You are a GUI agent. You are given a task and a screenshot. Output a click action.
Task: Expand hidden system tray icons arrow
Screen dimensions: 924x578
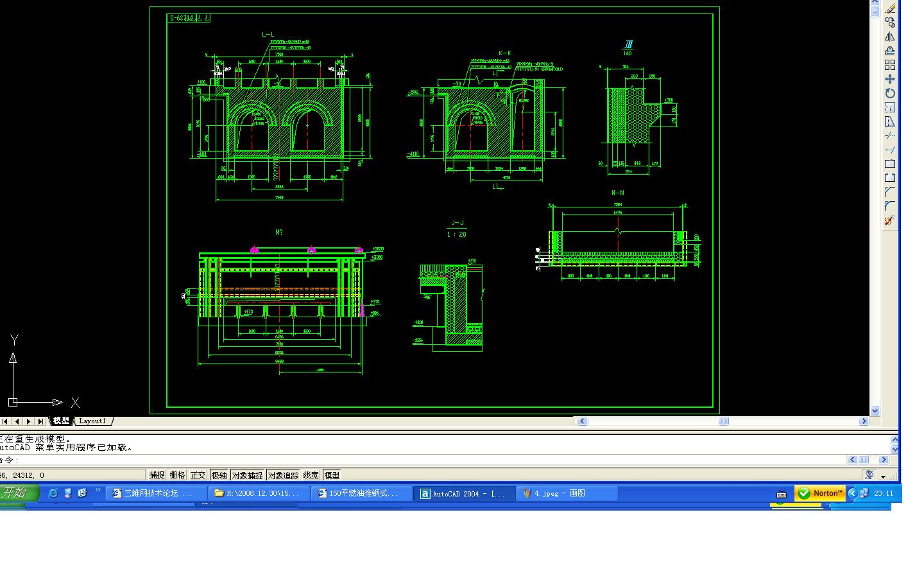click(x=852, y=493)
